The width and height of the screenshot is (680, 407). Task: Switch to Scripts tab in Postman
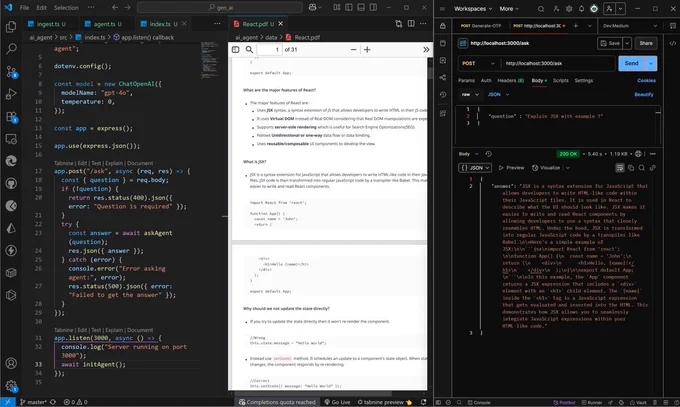pos(560,80)
